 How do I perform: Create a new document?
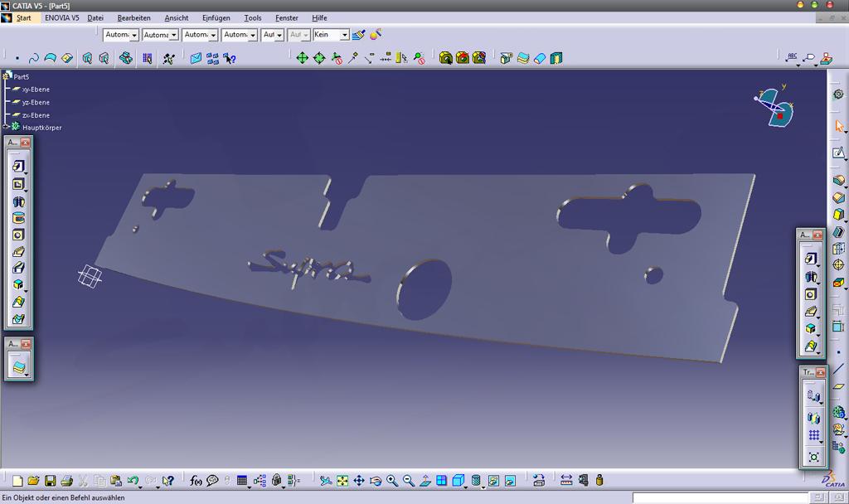(x=17, y=480)
